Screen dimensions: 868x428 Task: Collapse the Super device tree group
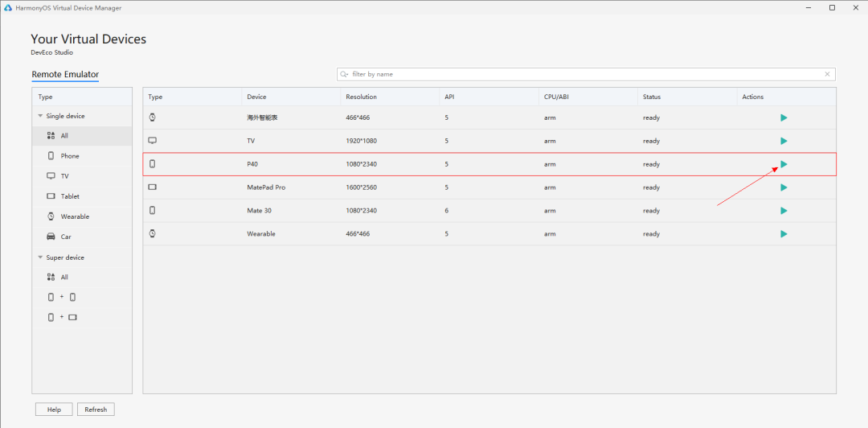[x=40, y=257]
